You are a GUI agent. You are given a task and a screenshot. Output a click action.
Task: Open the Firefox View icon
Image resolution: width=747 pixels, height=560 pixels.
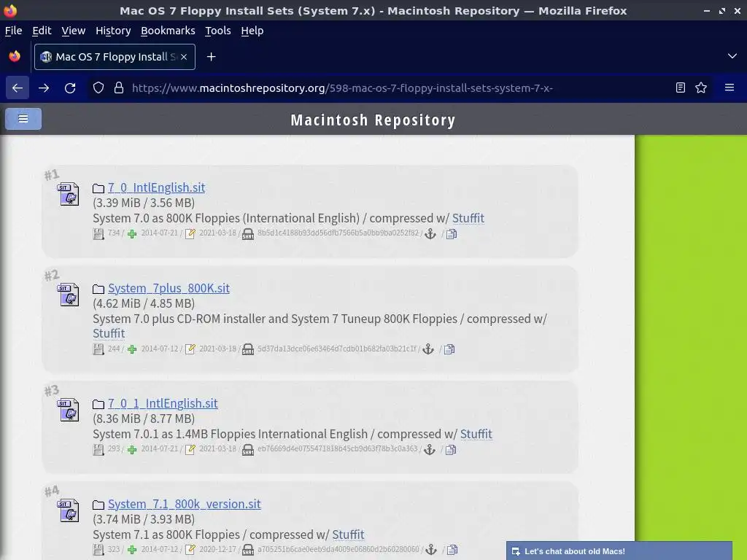pyautogui.click(x=15, y=56)
